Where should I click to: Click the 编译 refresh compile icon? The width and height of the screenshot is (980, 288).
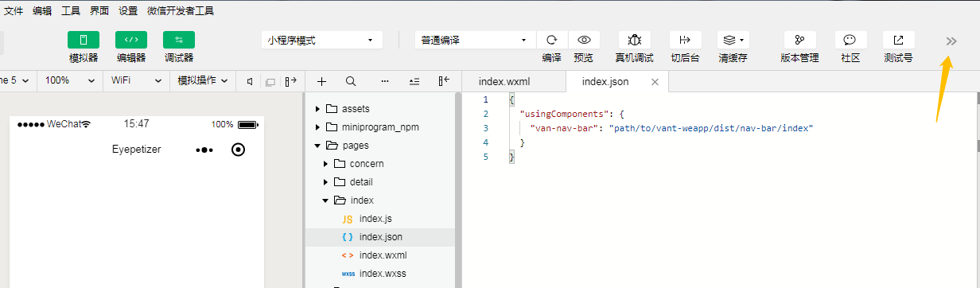(x=552, y=40)
